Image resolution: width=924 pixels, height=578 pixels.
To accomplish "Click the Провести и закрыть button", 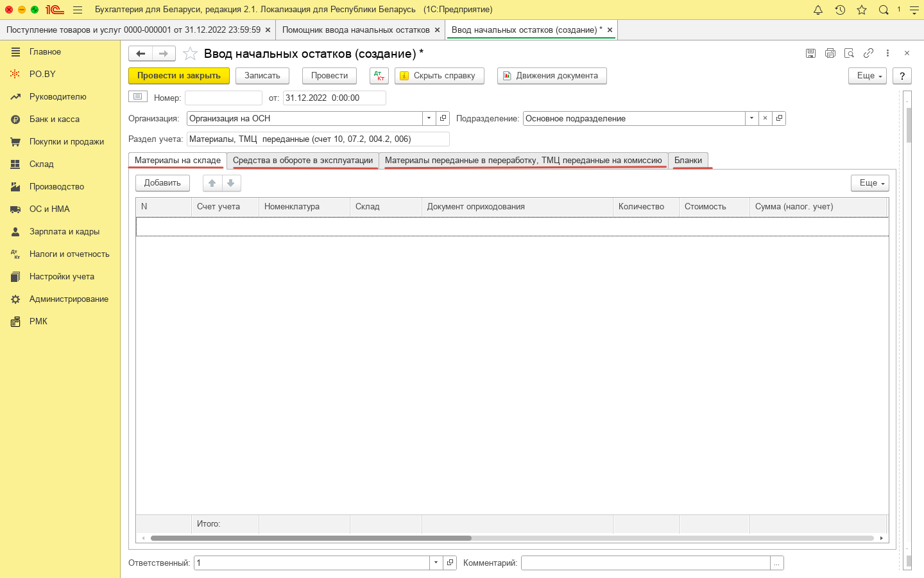I will click(x=179, y=76).
